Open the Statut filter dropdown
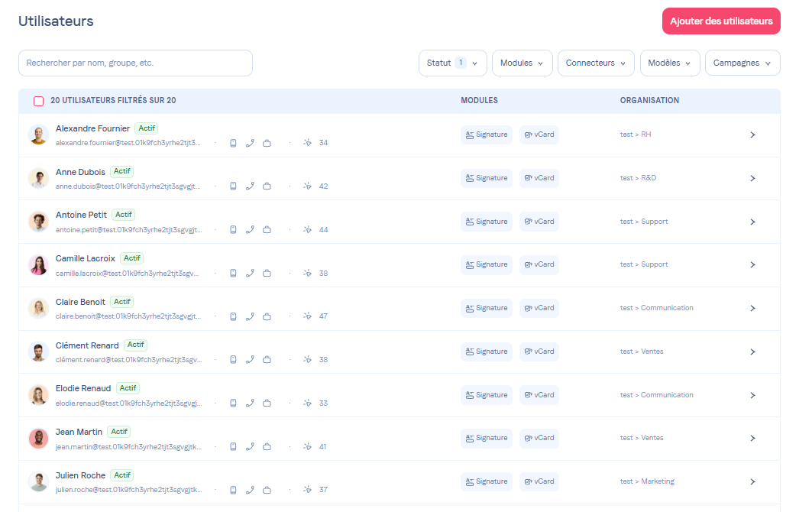 click(453, 63)
